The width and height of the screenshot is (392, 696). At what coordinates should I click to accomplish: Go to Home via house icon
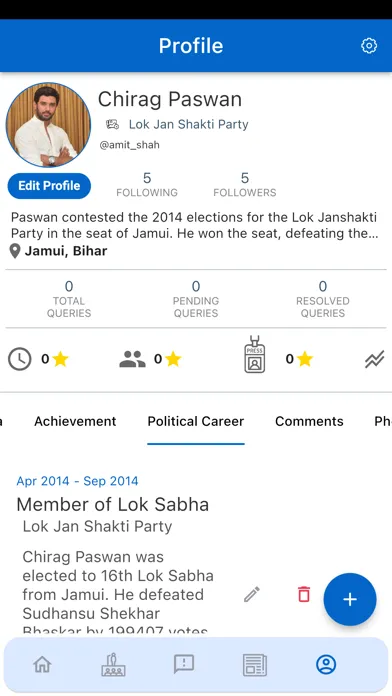(x=43, y=664)
